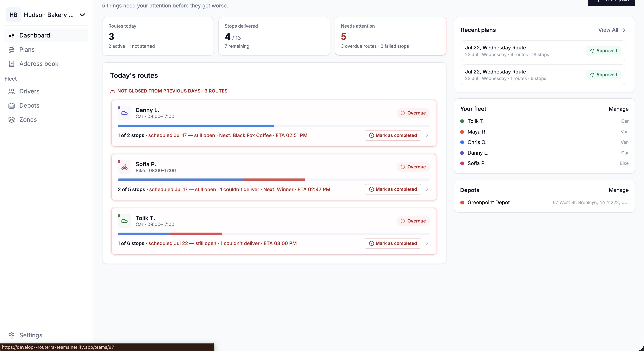
Task: Click the Dashboard grid icon in sidebar
Action: coord(12,35)
